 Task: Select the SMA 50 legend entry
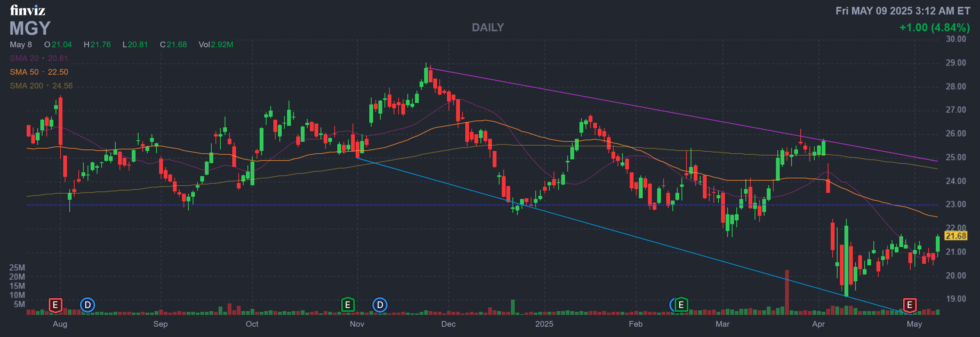click(39, 72)
